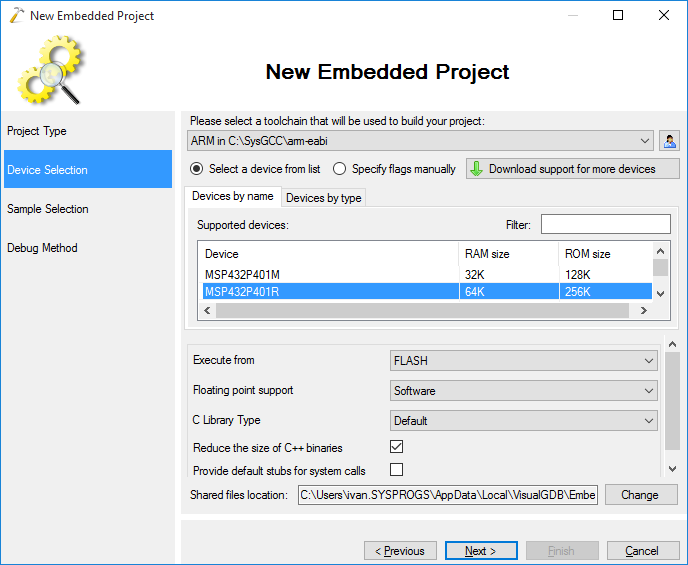This screenshot has height=565, width=688.
Task: Click the Cancel button
Action: click(643, 551)
